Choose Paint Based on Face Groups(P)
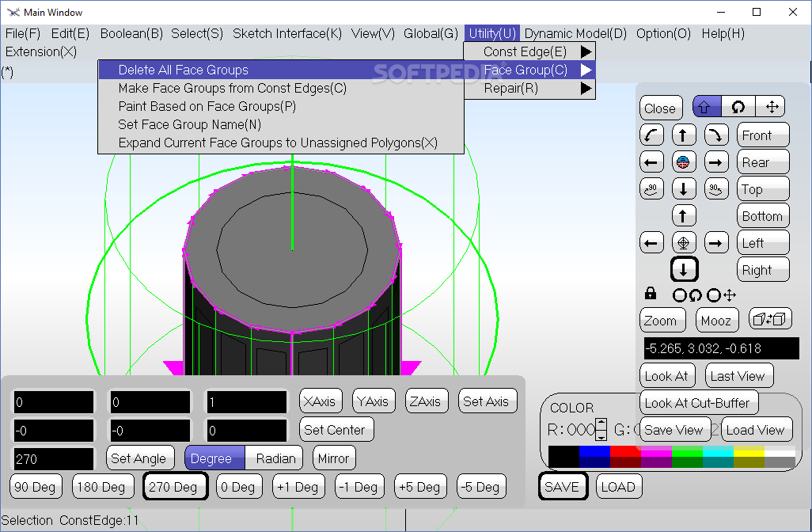Image resolution: width=812 pixels, height=532 pixels. [x=281, y=106]
